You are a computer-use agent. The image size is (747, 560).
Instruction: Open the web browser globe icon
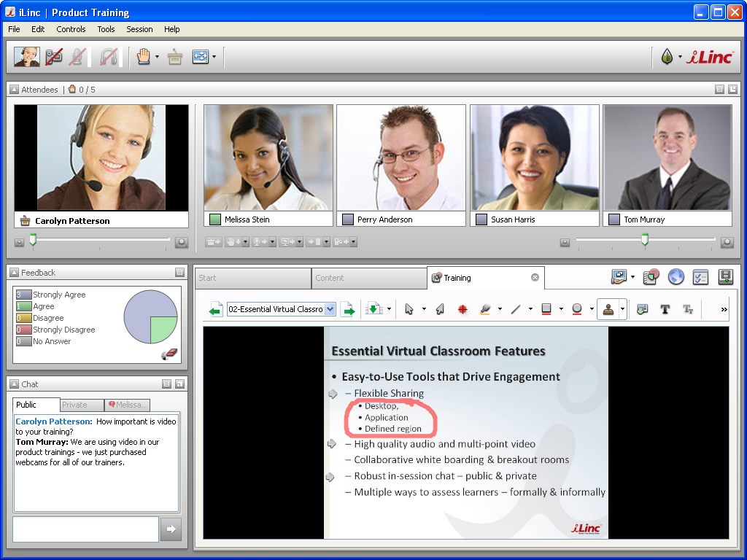[676, 277]
